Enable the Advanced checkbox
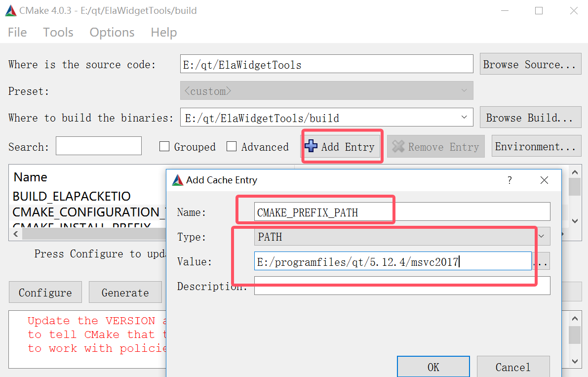 coord(232,146)
